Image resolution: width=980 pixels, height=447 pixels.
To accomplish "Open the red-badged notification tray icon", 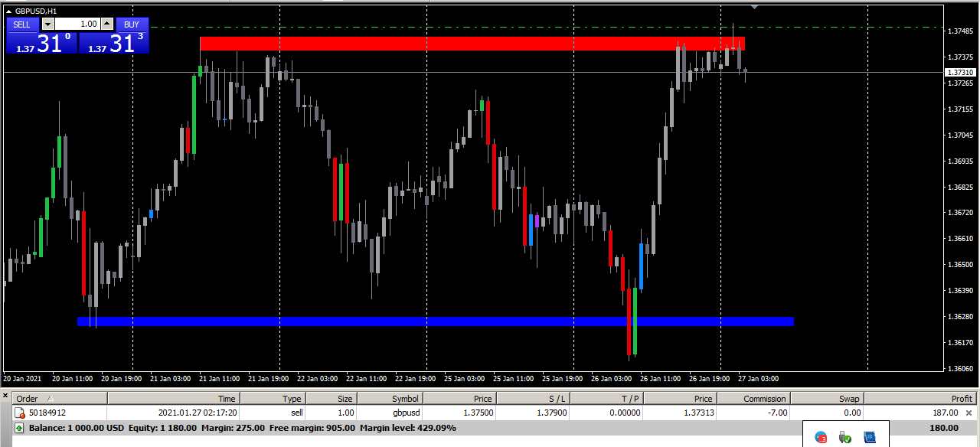I will click(x=821, y=437).
